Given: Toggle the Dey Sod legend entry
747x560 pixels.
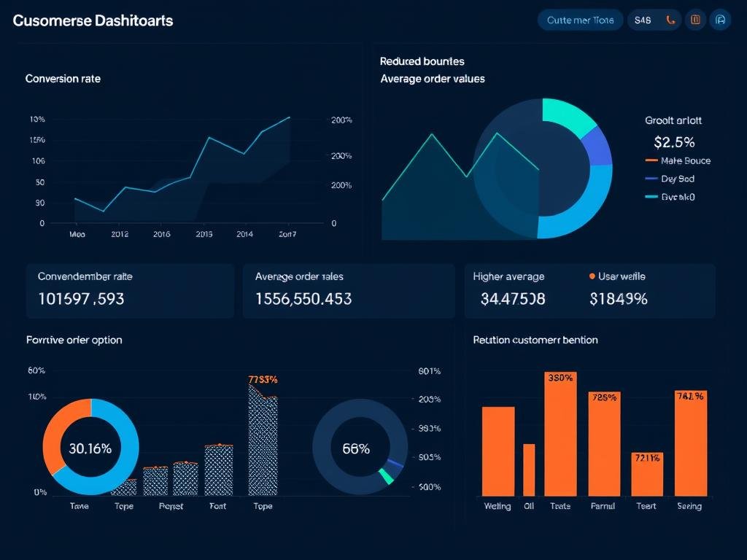Looking at the screenshot, I should coord(670,179).
